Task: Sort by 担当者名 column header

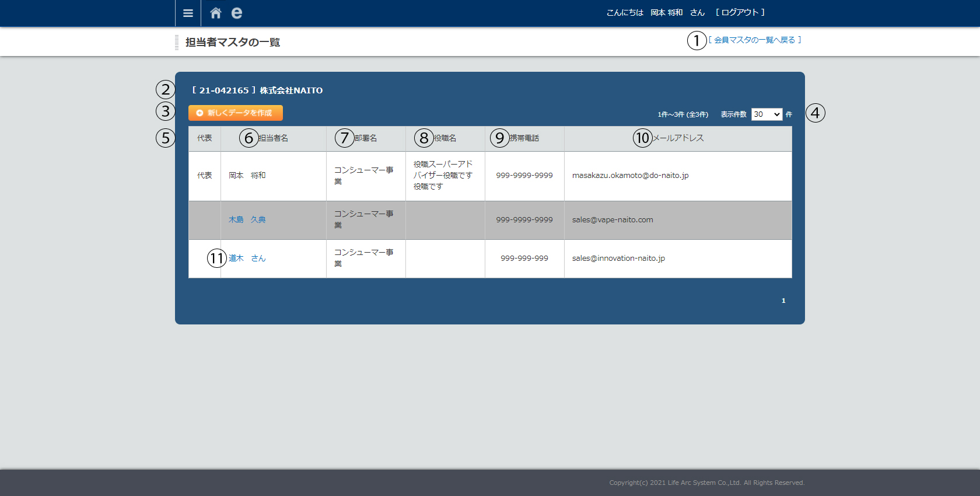Action: tap(273, 138)
